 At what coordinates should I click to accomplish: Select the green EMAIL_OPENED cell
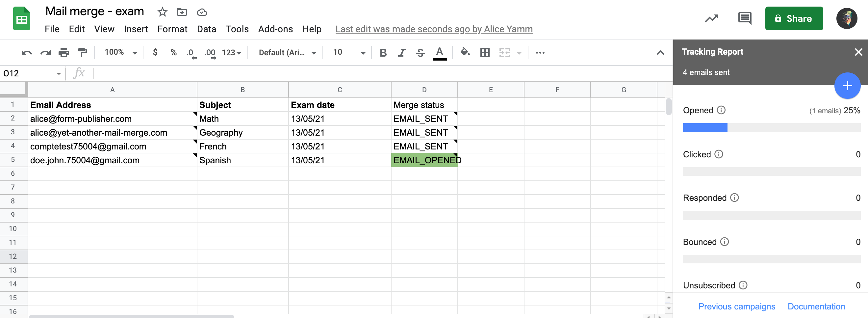click(424, 160)
